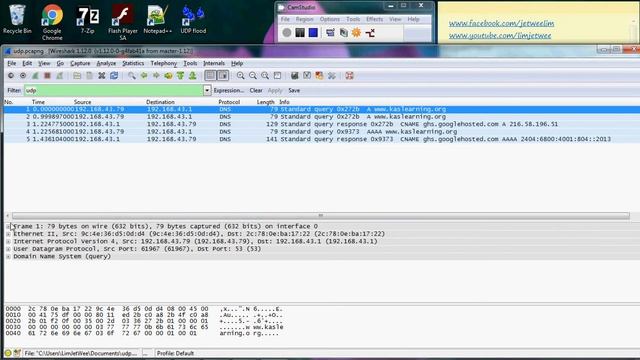640x360 pixels.
Task: Select packet 4 AAAA query row
Action: click(x=322, y=131)
